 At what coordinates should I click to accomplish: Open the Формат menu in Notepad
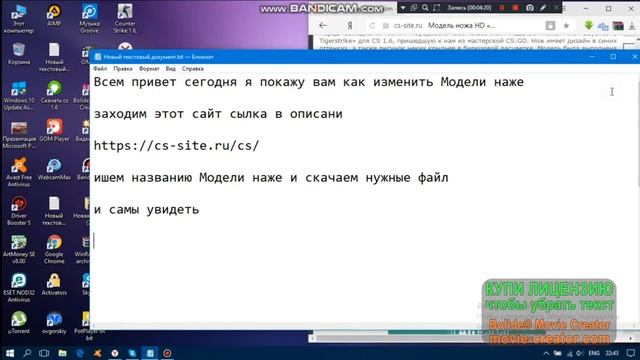click(x=149, y=69)
